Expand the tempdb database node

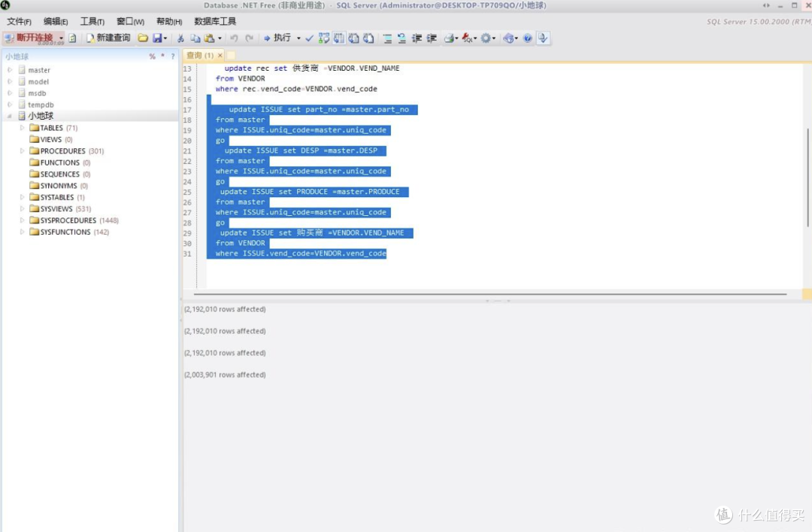(10, 105)
